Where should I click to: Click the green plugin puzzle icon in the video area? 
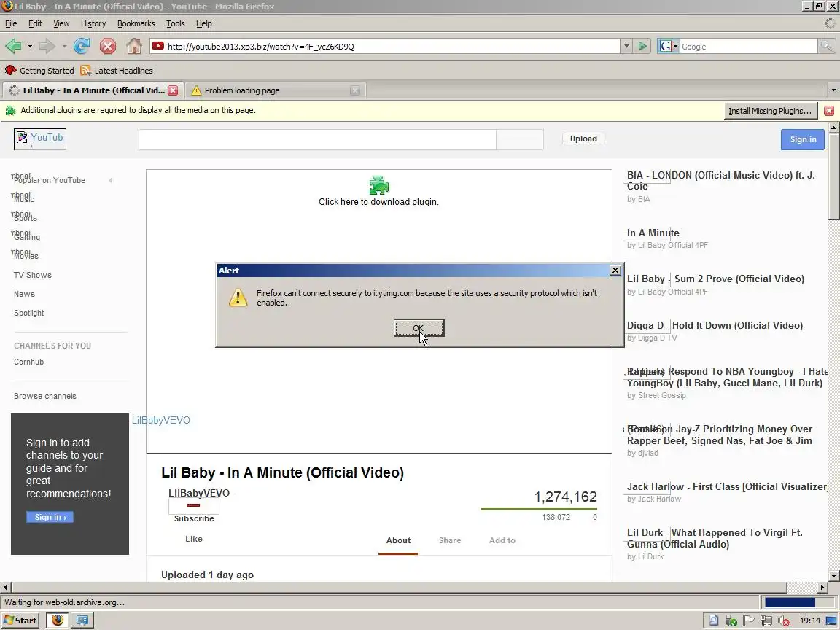click(x=378, y=184)
